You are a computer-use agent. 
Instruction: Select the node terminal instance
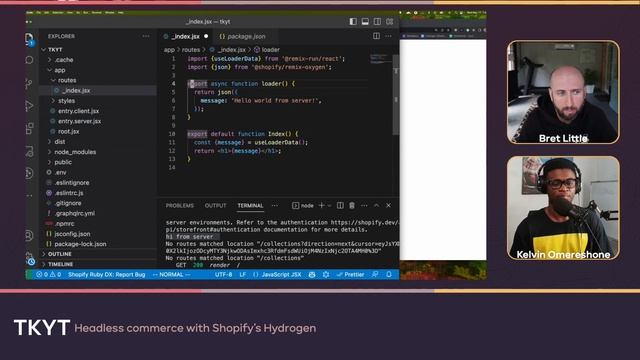303,206
